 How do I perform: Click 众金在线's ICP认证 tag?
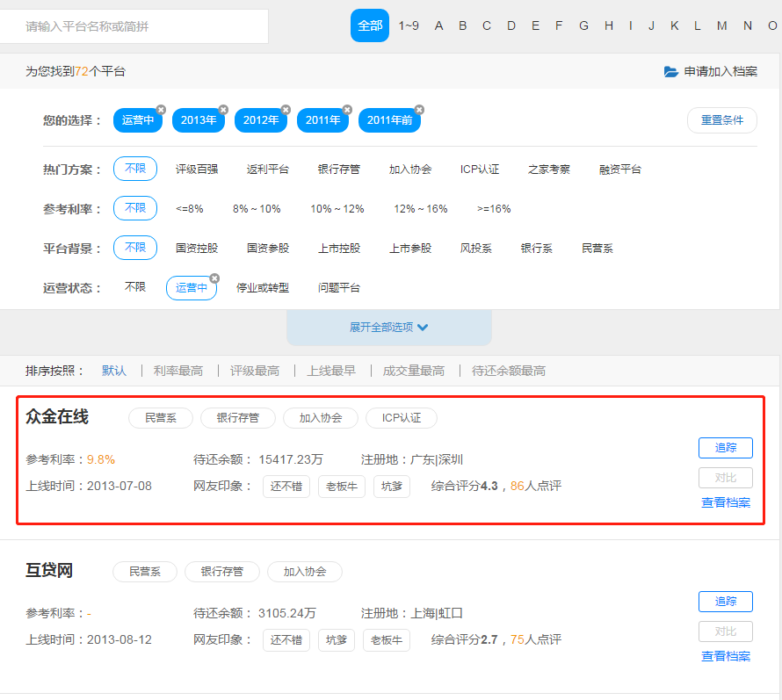pos(402,418)
